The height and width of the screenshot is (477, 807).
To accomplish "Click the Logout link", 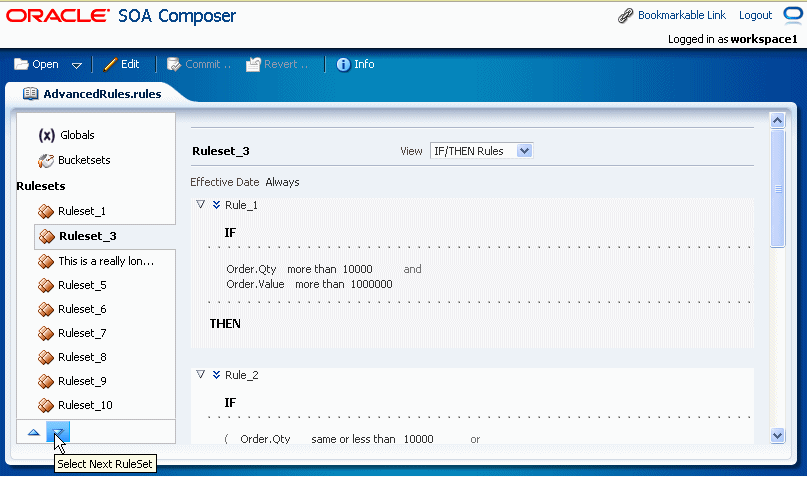I will tap(755, 15).
